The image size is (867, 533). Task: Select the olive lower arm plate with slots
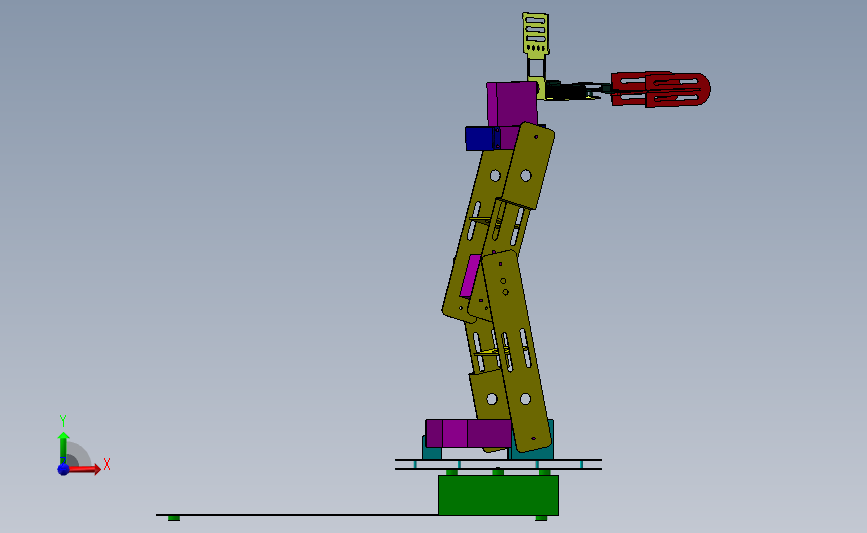coord(517,351)
